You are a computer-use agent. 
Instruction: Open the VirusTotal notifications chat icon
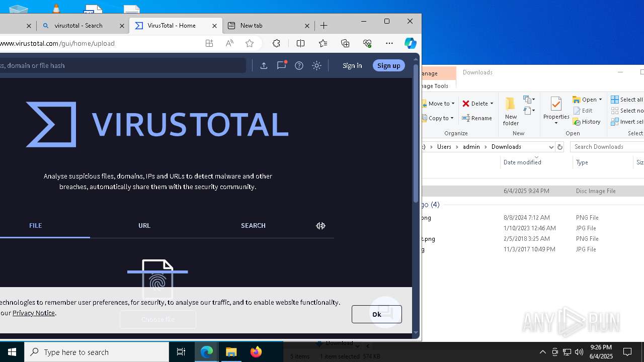point(281,65)
